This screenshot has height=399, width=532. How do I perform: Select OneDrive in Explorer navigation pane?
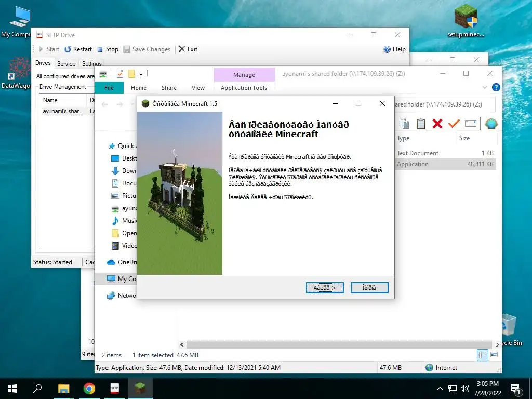122,262
